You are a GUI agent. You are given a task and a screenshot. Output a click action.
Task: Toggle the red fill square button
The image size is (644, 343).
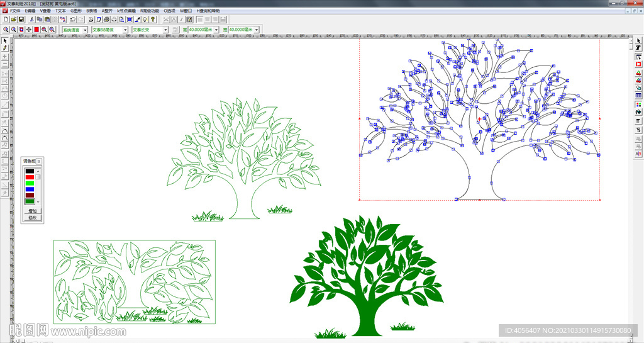(x=36, y=30)
